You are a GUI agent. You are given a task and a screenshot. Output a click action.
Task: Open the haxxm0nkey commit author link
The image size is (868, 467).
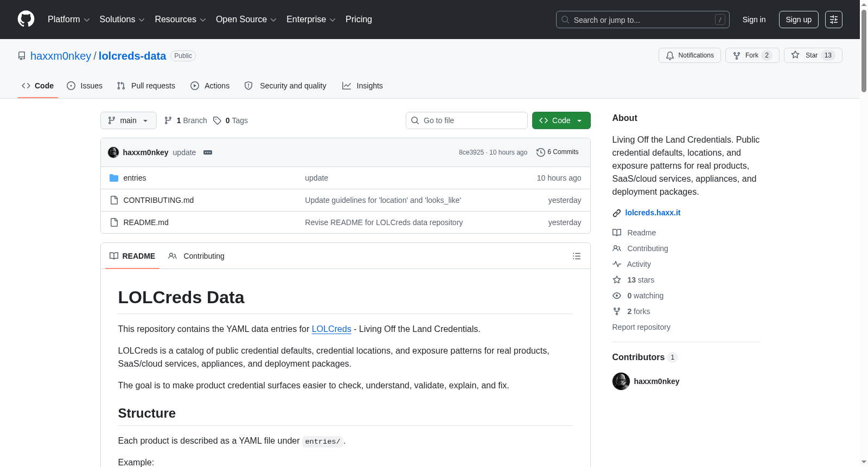(x=146, y=152)
